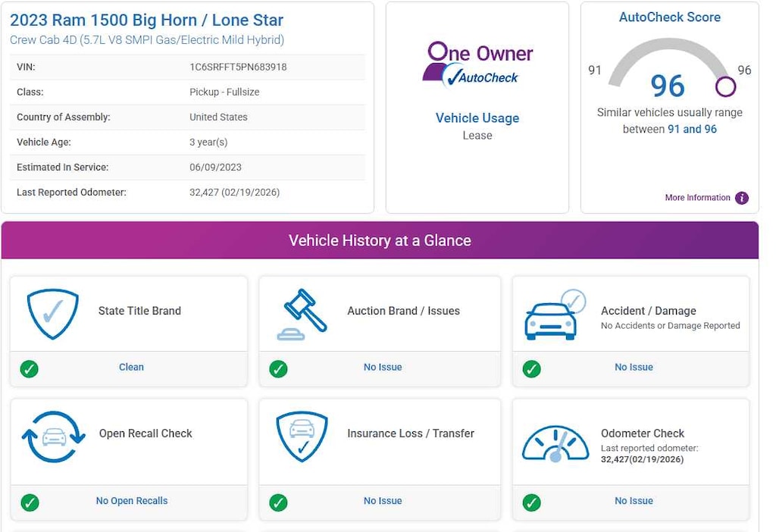Click the Vehicle Usage heading
The image size is (776, 532).
pyautogui.click(x=477, y=118)
